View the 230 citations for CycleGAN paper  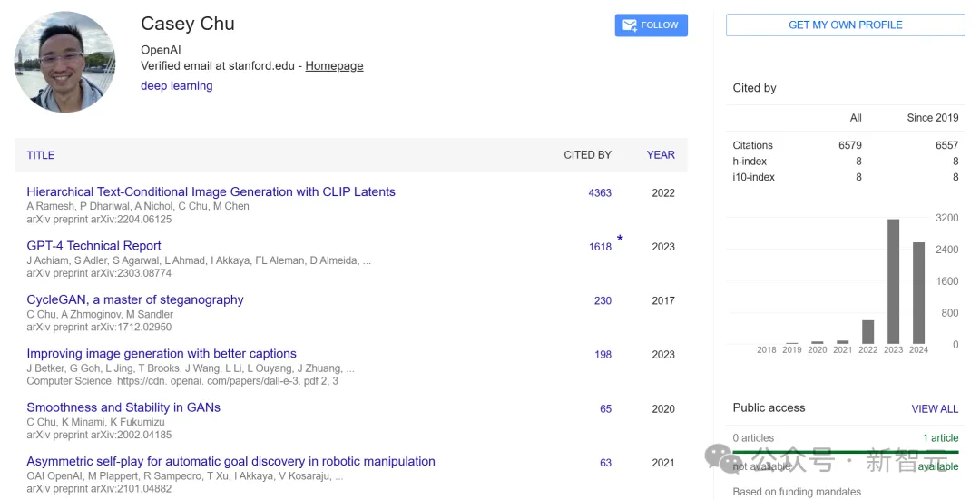(603, 300)
